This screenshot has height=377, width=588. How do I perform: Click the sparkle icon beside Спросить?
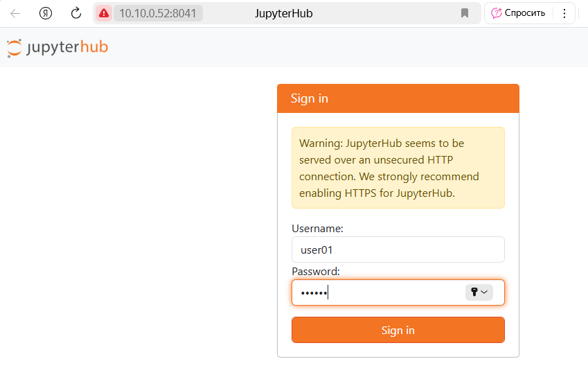click(x=497, y=13)
